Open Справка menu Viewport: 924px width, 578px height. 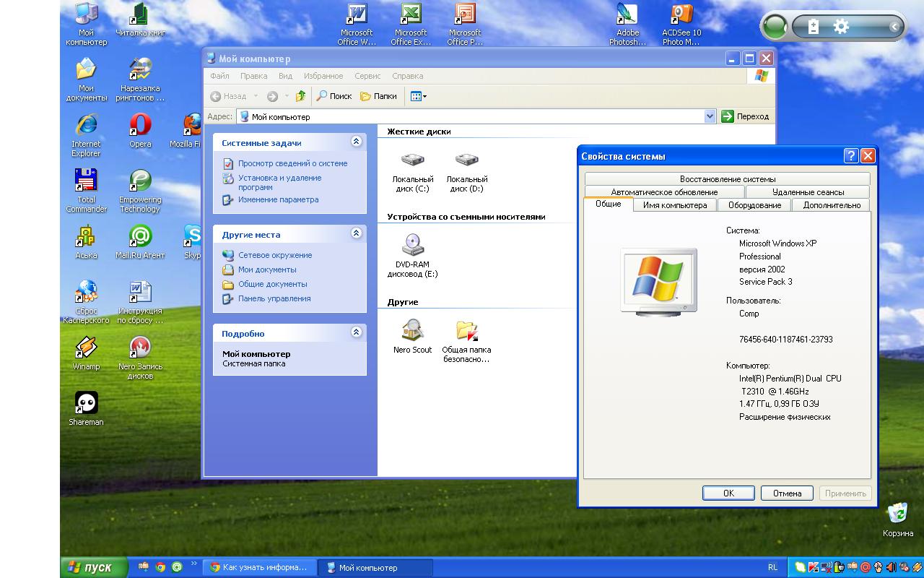(408, 76)
